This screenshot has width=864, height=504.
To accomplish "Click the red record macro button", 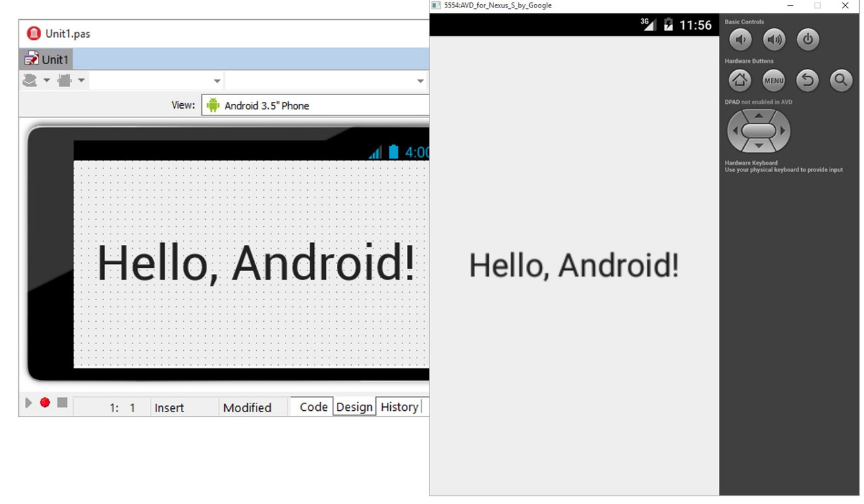I will [45, 402].
